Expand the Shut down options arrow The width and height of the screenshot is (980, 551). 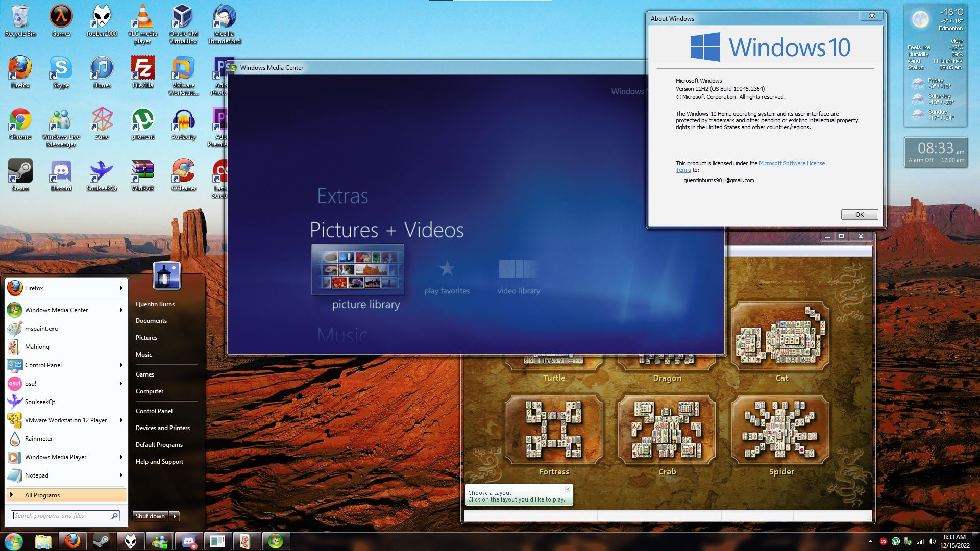(x=174, y=516)
